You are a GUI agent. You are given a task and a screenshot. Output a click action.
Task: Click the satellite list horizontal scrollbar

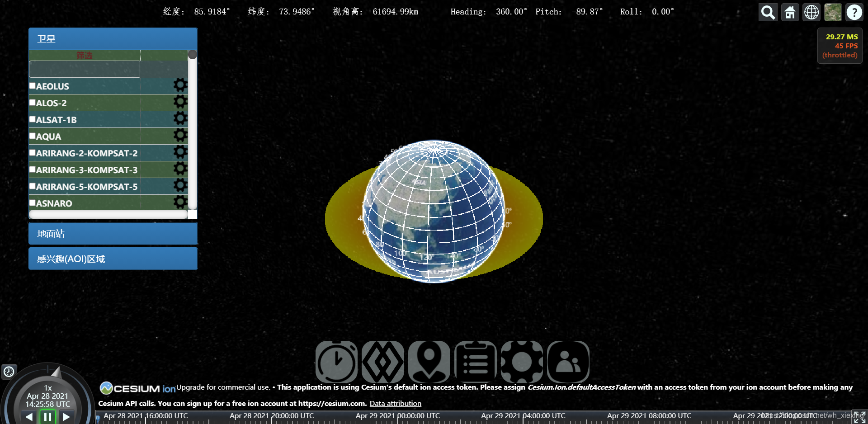[x=108, y=214]
